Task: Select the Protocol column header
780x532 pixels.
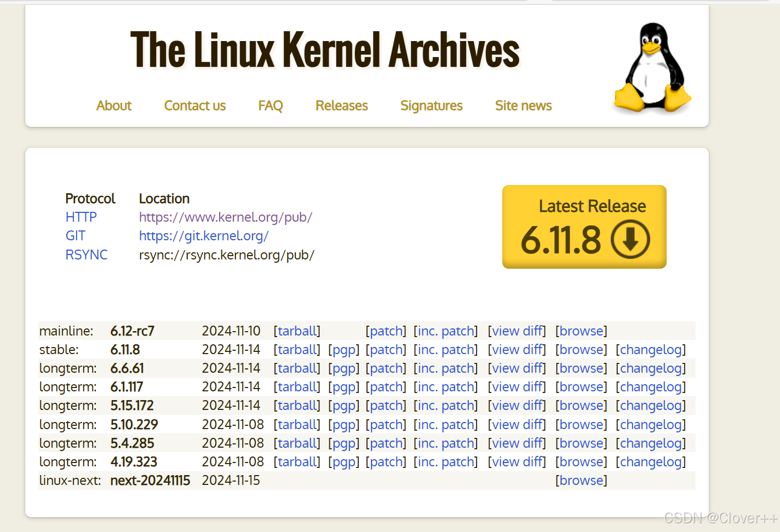Action: (x=90, y=199)
